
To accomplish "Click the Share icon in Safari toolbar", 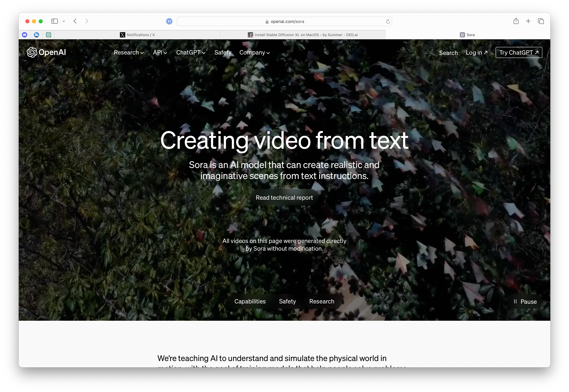I will [x=516, y=21].
